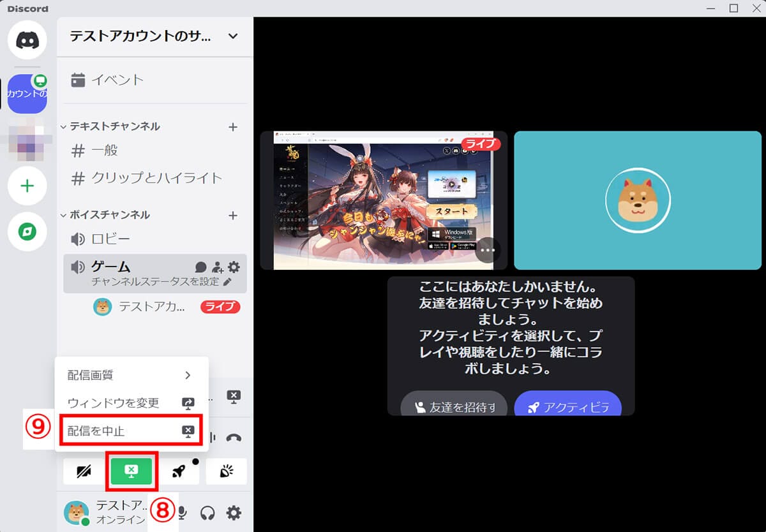
Task: Click ライブ badge on stream tile
Action: pos(480,144)
